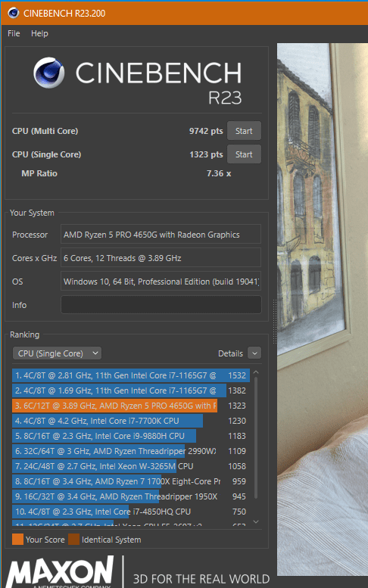Expand the Details dropdown arrow
The image size is (368, 588).
click(x=254, y=353)
